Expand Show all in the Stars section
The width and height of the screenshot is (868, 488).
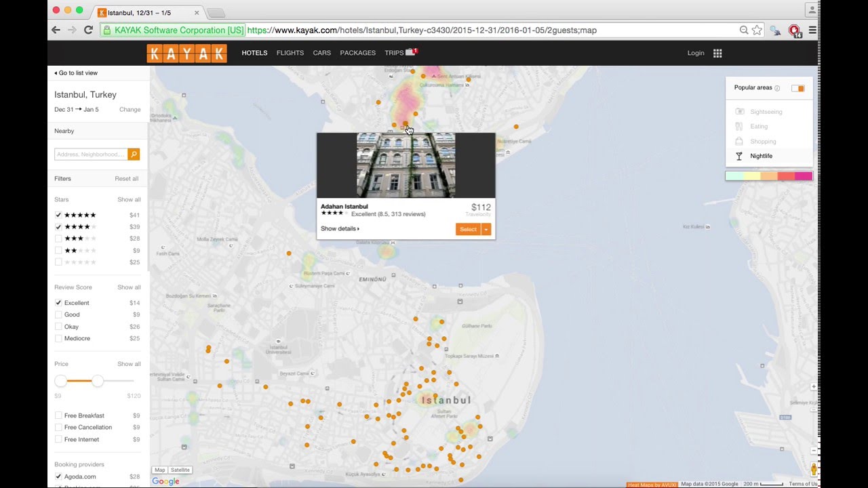click(129, 200)
